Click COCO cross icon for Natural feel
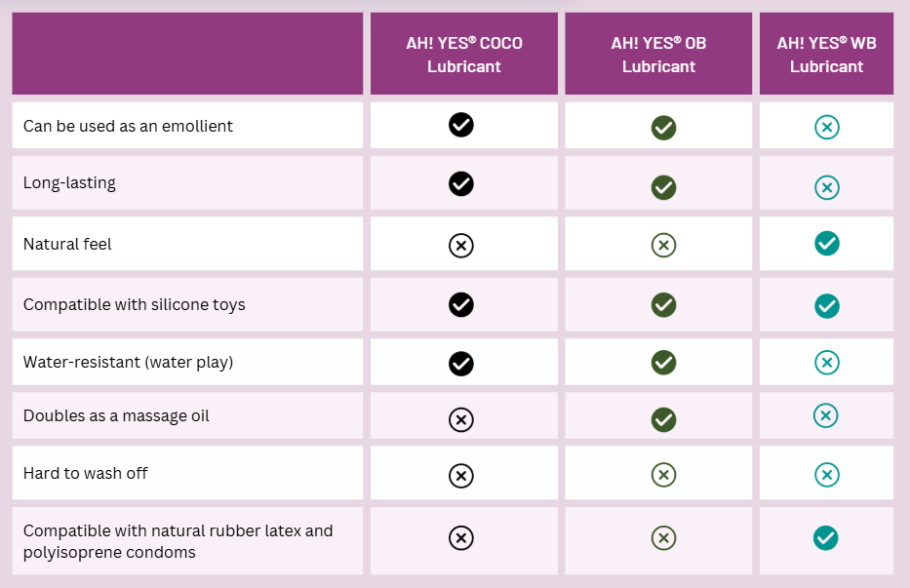 pos(461,245)
